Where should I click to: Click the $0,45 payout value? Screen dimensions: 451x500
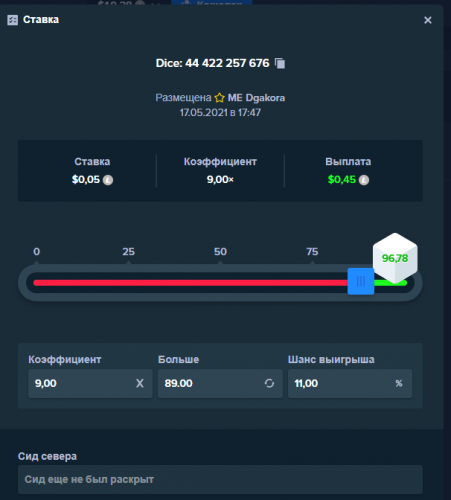click(342, 180)
